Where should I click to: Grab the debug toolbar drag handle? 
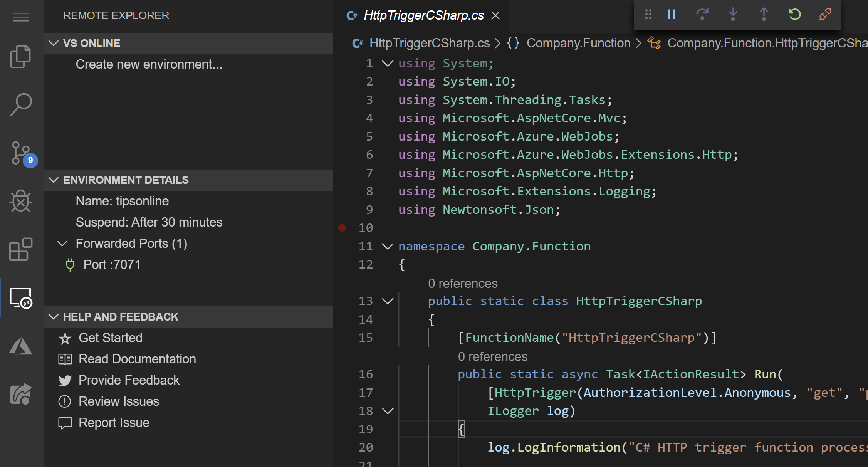648,14
